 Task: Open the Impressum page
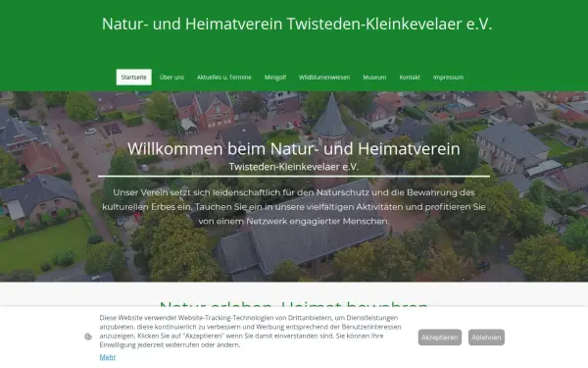tap(448, 77)
